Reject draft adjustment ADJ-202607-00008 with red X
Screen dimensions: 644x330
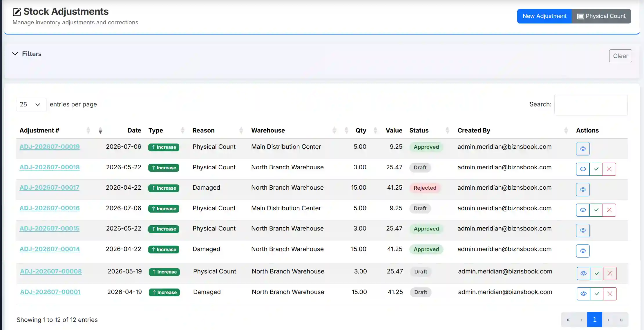point(610,273)
